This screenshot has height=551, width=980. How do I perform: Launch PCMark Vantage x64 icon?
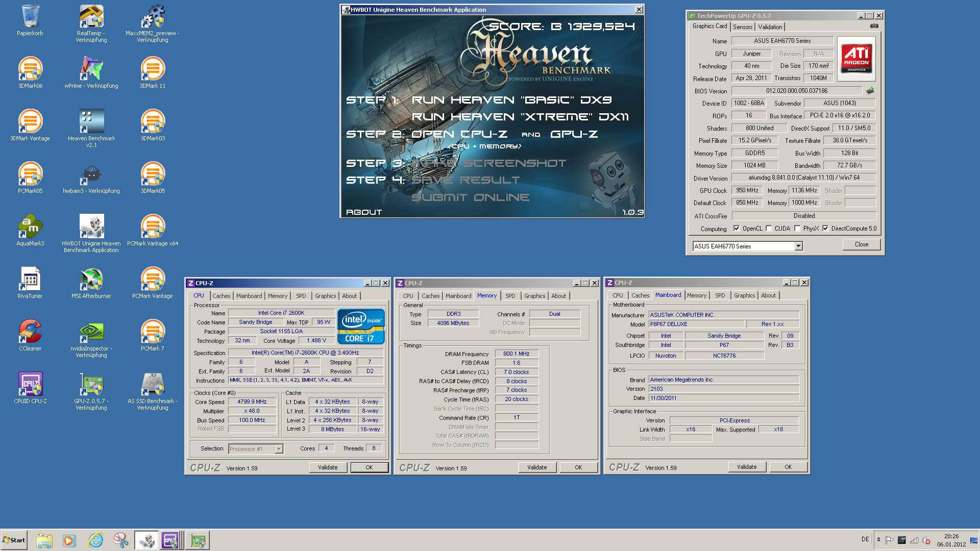(152, 231)
